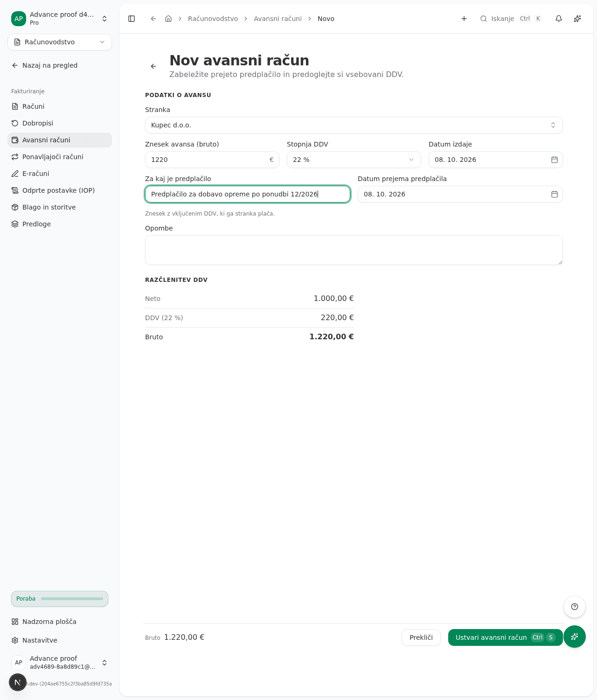Click the Prekliči button
Image resolution: width=597 pixels, height=700 pixels.
421,637
